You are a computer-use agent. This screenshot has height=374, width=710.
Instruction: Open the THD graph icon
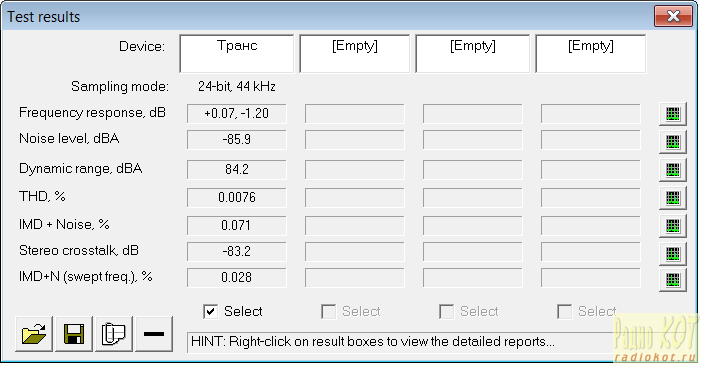pyautogui.click(x=672, y=198)
